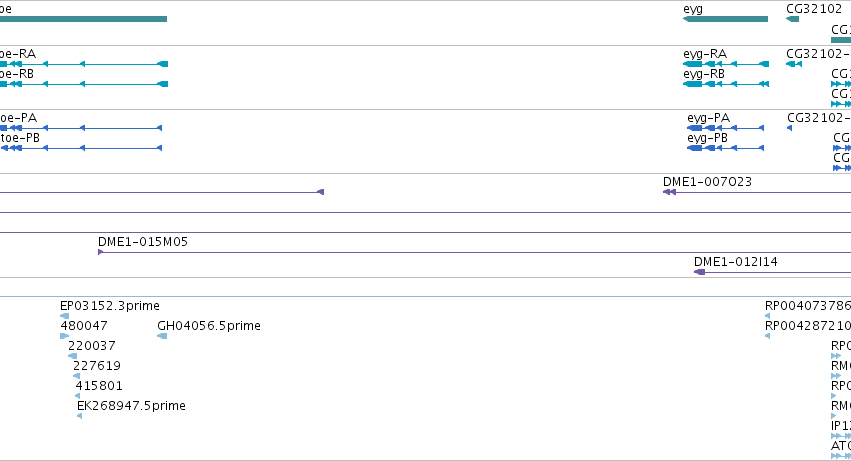Click the RP004073786 feature label
851x461 pixels.
(x=808, y=306)
